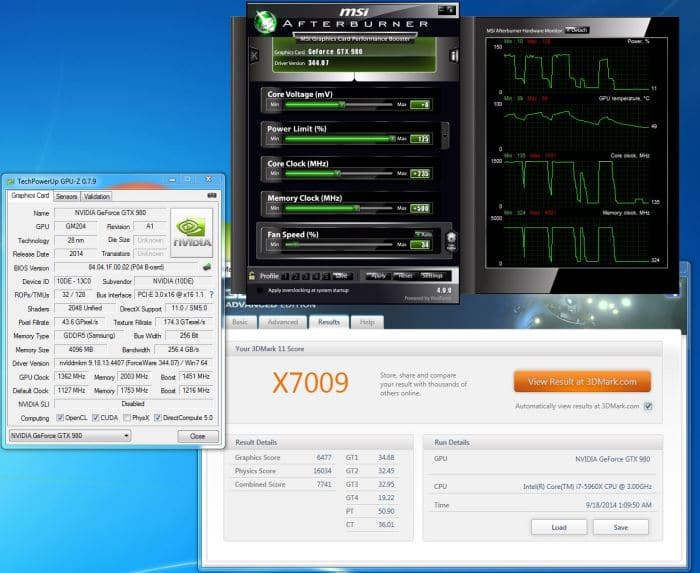700x573 pixels.
Task: Click the Afterburner green logo icon
Action: coord(265,22)
